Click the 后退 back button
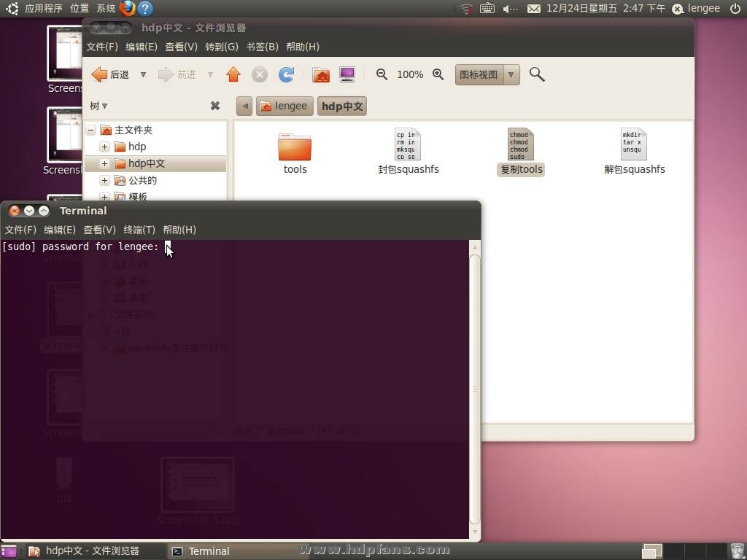Image resolution: width=747 pixels, height=560 pixels. point(111,74)
